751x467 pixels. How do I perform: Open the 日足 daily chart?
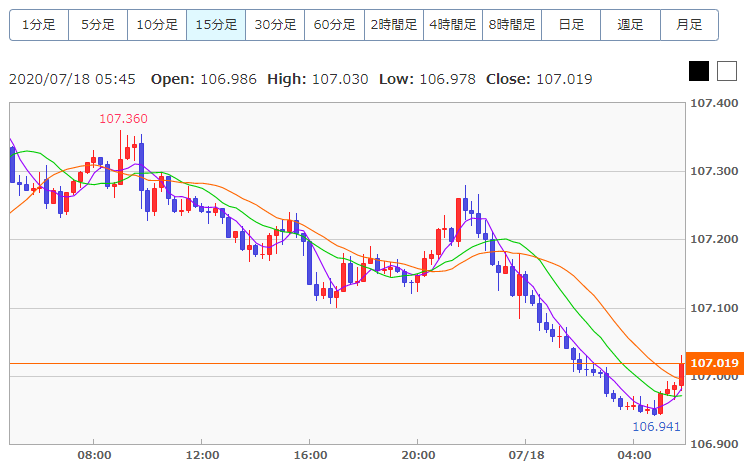tap(571, 25)
